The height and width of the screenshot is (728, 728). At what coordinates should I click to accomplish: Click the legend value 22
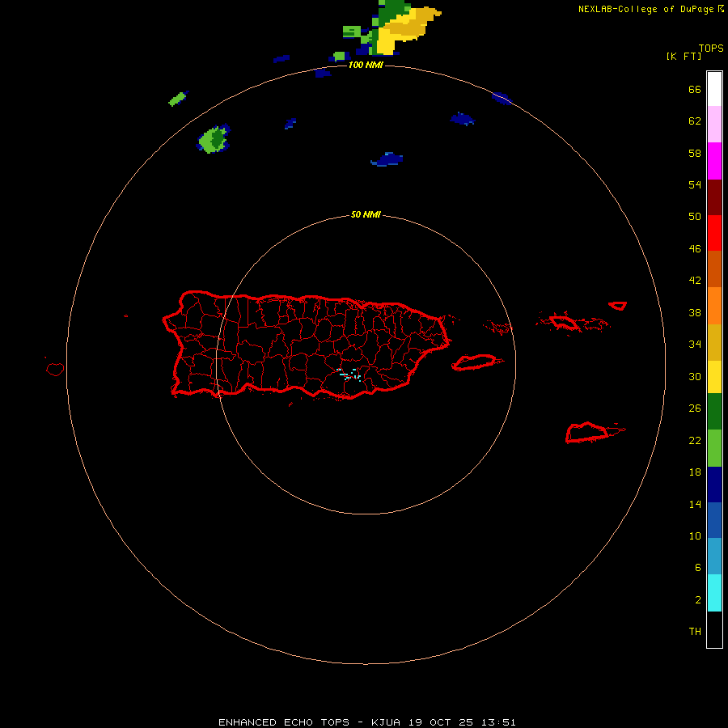[x=695, y=440]
